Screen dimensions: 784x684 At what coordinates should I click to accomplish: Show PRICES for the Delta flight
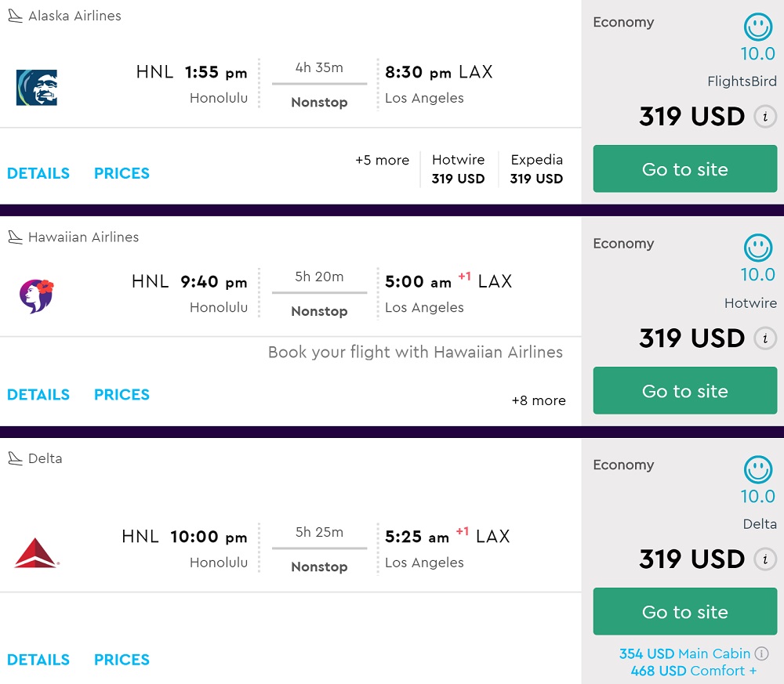tap(122, 660)
